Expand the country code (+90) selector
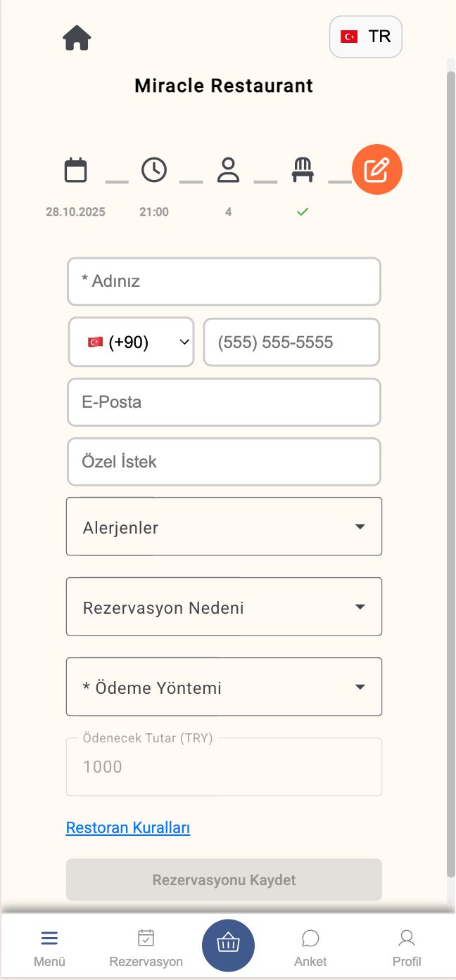Viewport: 456px width, 980px height. coord(131,342)
